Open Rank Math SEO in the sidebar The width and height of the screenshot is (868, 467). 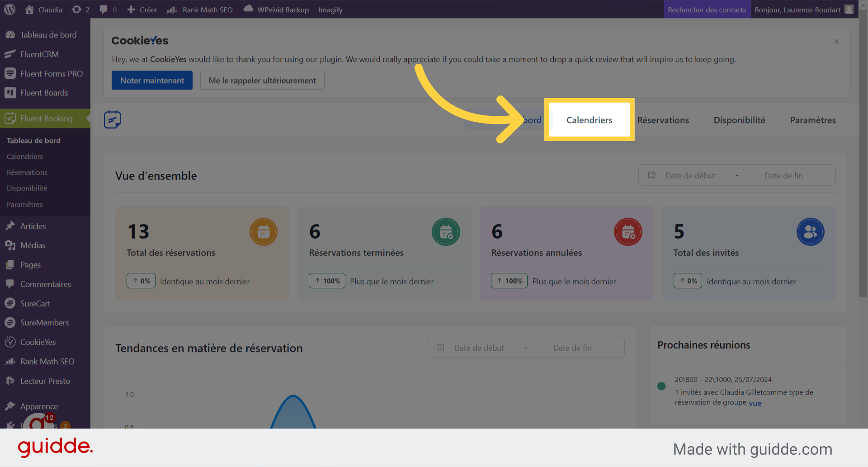[45, 362]
